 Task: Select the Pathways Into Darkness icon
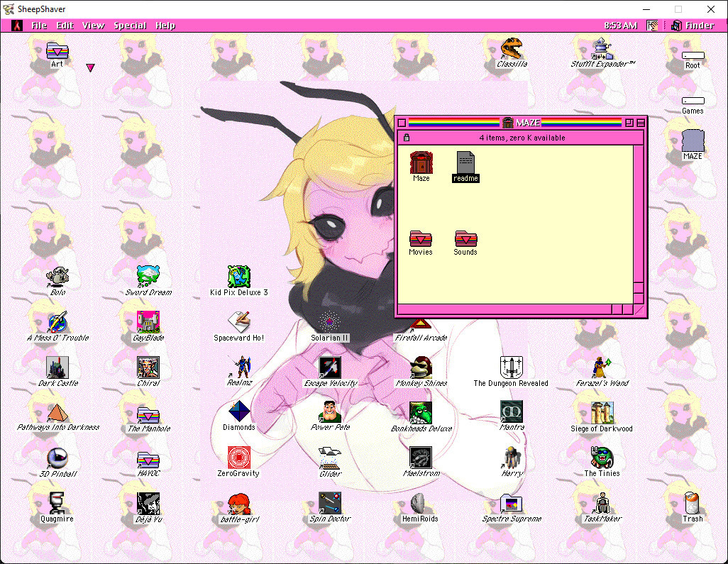(57, 411)
